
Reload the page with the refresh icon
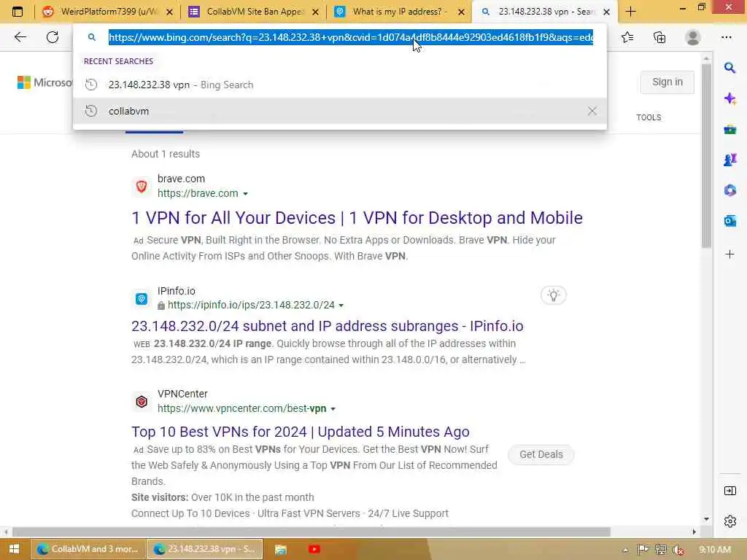click(53, 37)
